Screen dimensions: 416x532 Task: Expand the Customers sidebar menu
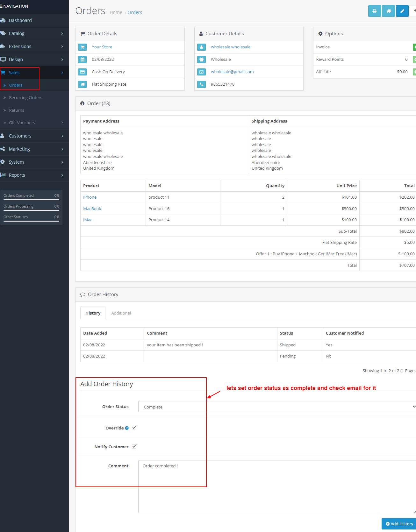[32, 136]
